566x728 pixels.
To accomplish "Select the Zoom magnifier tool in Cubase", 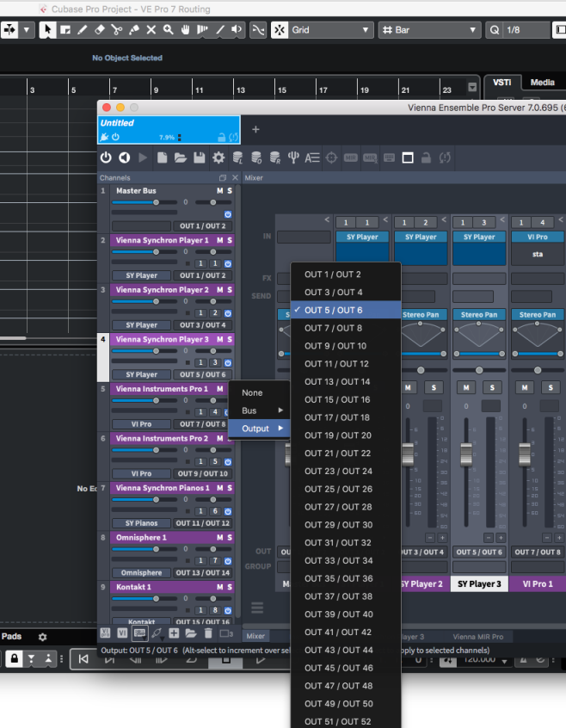I will (x=169, y=30).
